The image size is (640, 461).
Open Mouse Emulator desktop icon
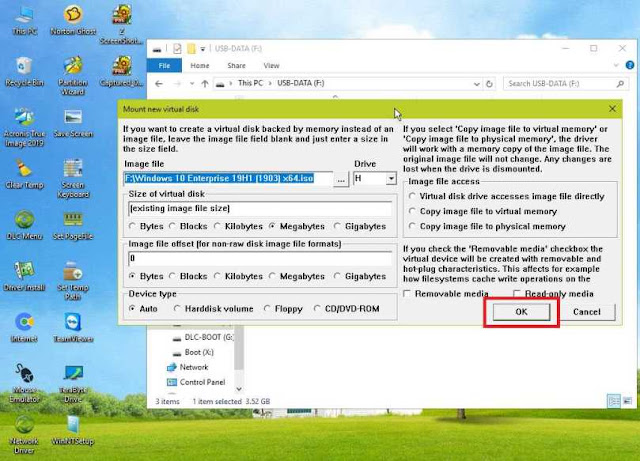[x=24, y=383]
